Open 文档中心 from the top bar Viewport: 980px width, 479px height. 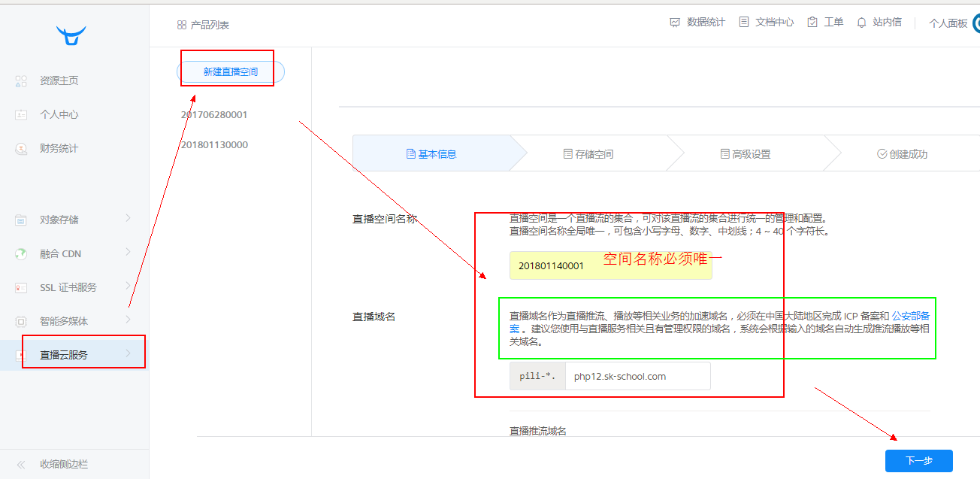(x=766, y=23)
